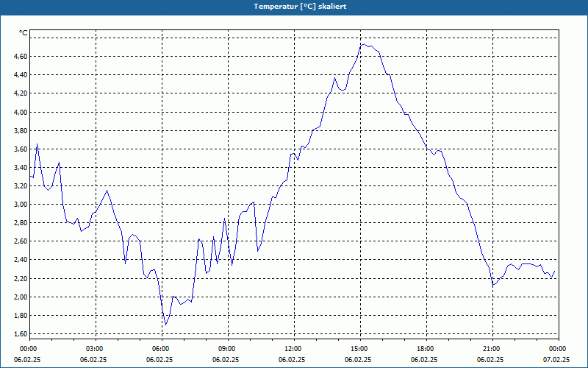Click the 2,40 y-axis value

(21, 260)
